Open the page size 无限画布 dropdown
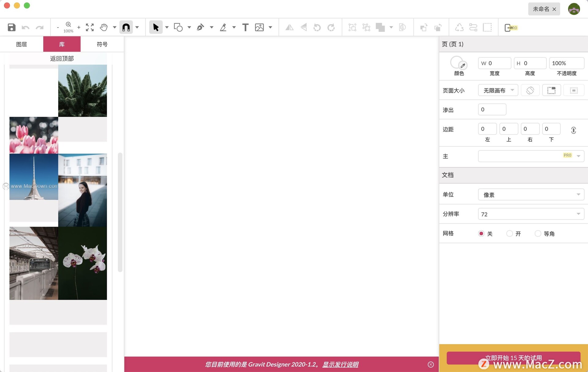Screen dimensions: 588x372 point(498,90)
